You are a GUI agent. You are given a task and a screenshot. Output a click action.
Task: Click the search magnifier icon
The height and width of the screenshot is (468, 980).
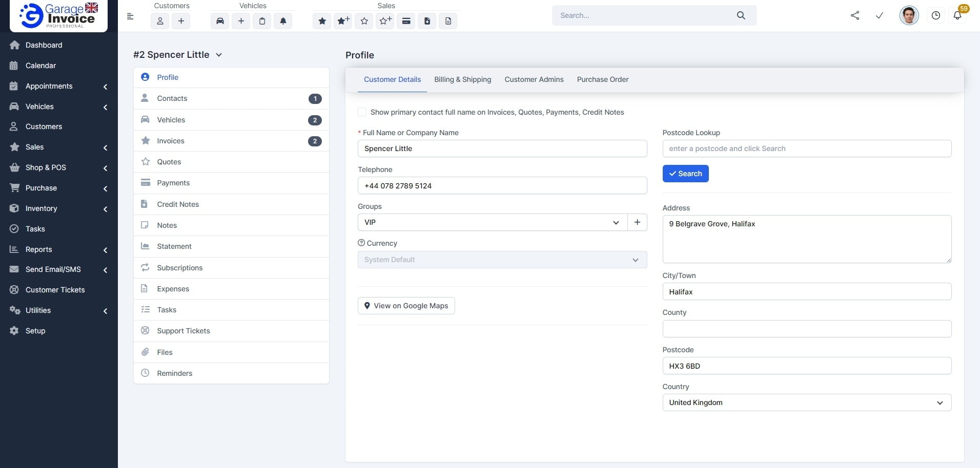(x=741, y=15)
